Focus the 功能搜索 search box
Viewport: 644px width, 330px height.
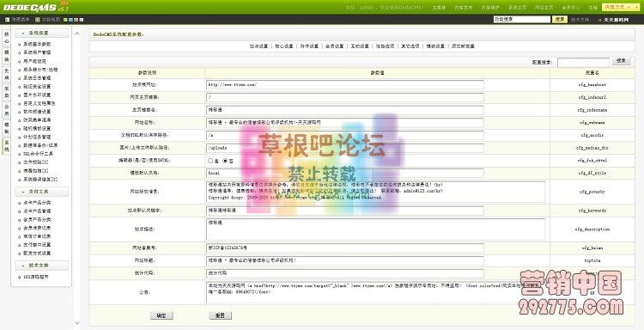pos(521,19)
